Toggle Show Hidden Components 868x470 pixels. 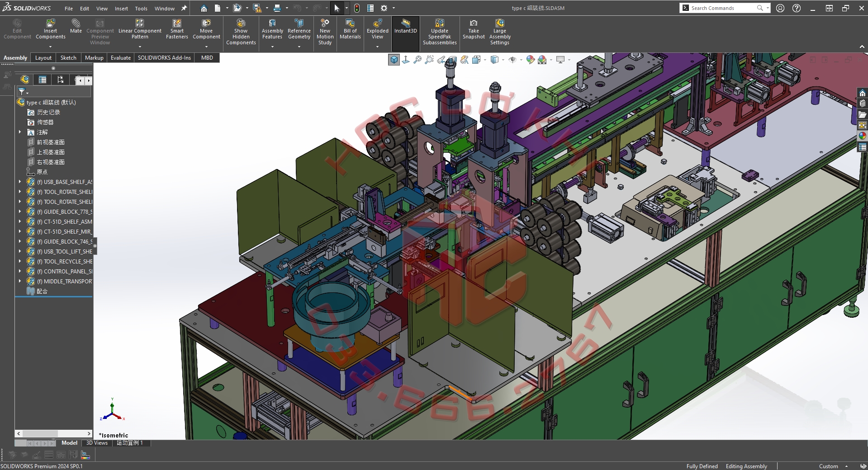(x=241, y=32)
